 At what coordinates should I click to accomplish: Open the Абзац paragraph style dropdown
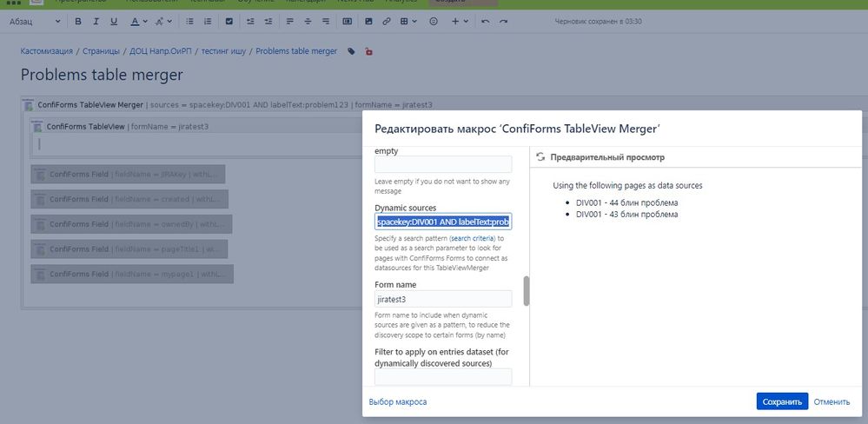point(35,22)
